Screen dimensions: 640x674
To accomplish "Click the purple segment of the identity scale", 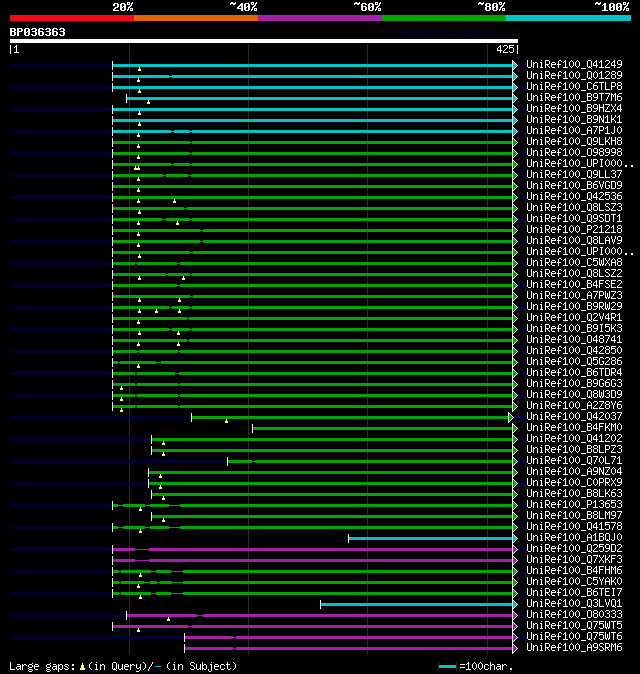I will 319,18.
